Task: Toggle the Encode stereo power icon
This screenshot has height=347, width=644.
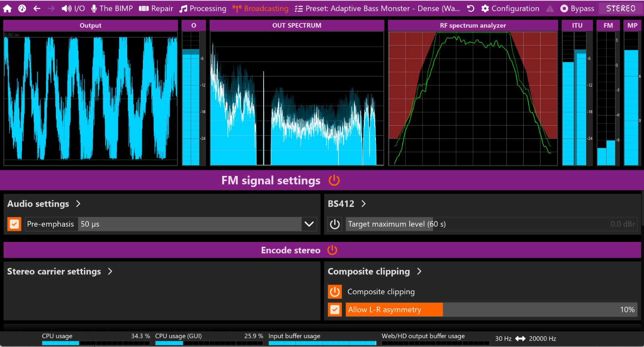Action: tap(332, 250)
